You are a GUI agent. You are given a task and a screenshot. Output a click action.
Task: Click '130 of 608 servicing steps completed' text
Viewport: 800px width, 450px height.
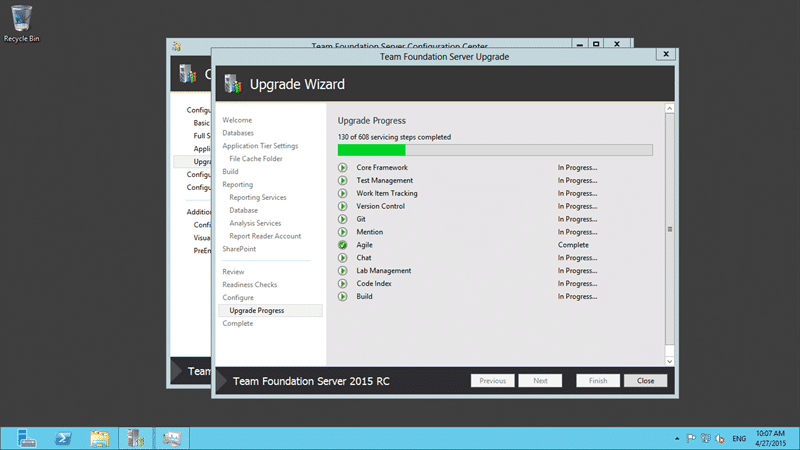[x=394, y=137]
